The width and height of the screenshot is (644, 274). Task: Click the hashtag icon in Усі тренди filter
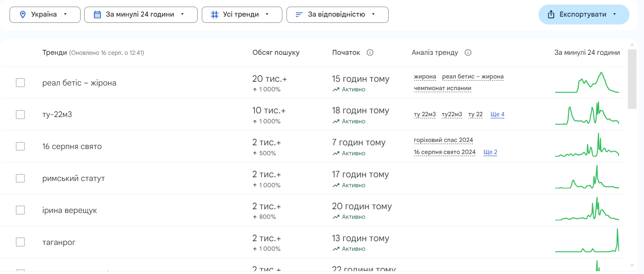click(x=215, y=15)
